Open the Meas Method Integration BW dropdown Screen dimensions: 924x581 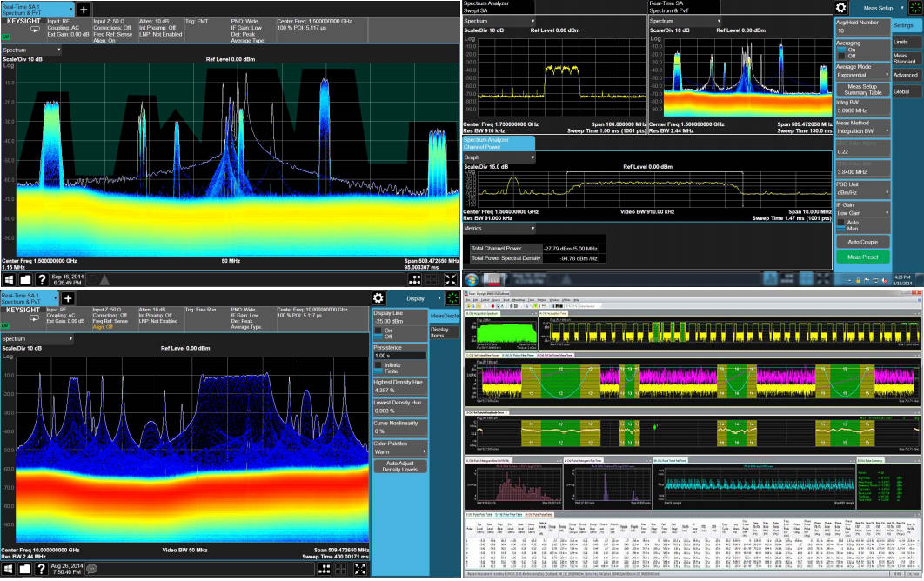click(863, 131)
